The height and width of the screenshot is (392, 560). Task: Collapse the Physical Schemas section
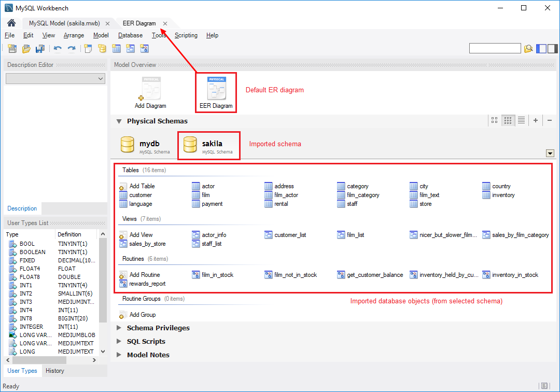coord(119,121)
